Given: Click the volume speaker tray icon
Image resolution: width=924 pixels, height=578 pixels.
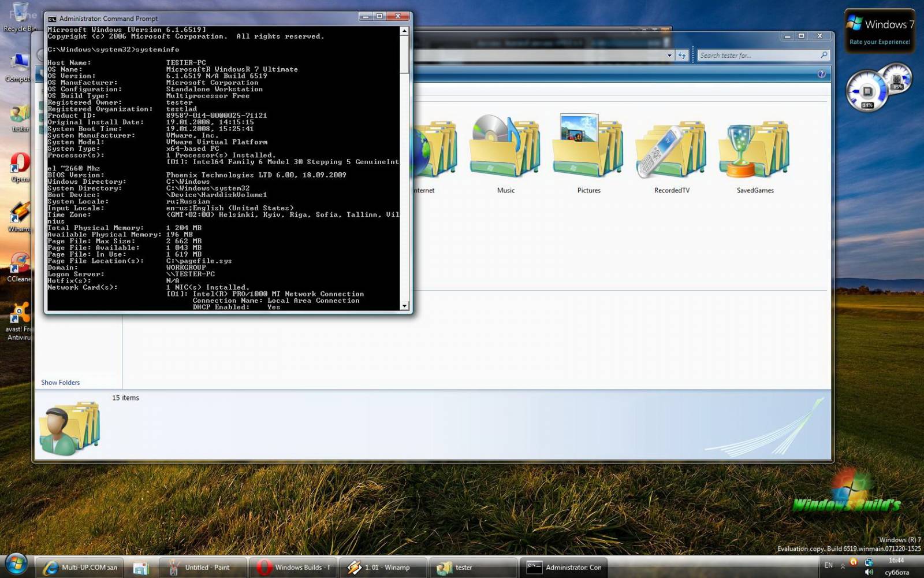Looking at the screenshot, I should [869, 572].
